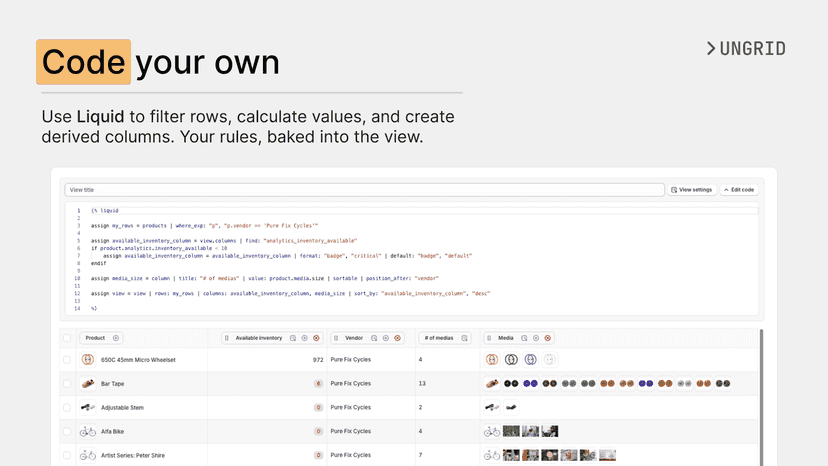The image size is (828, 466).
Task: Click 'Adjustable Stem' product name
Action: 123,407
